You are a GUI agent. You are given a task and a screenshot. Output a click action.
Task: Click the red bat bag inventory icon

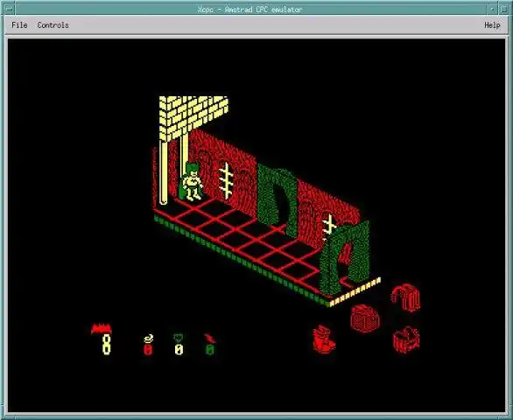pos(365,318)
